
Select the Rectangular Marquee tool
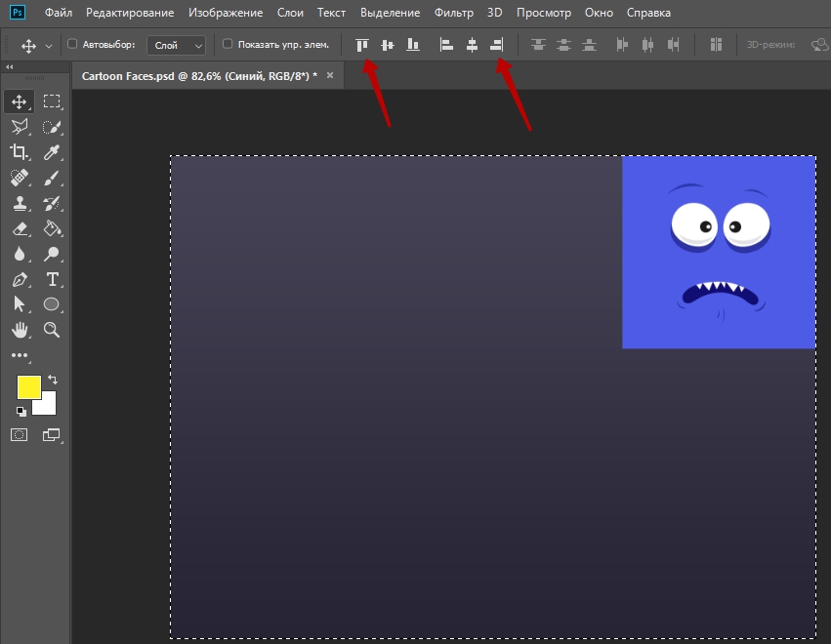(x=52, y=101)
